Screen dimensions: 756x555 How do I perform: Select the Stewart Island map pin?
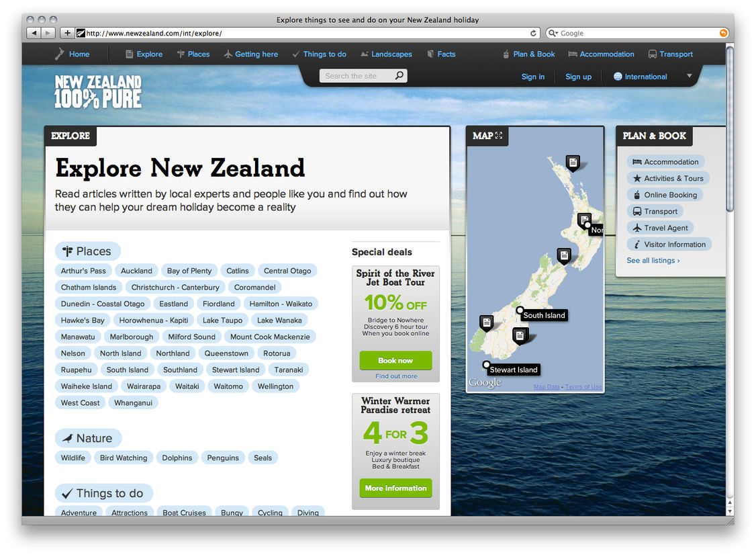pyautogui.click(x=487, y=365)
